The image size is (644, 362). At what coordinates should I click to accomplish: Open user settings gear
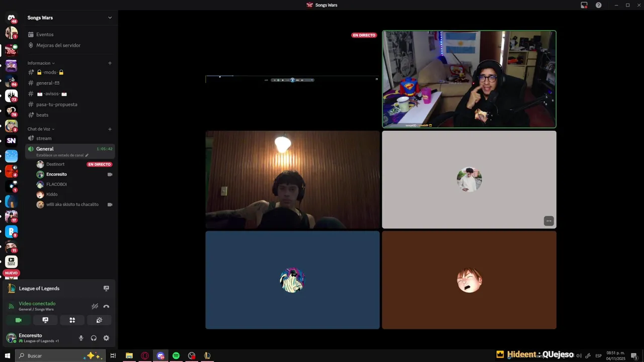pyautogui.click(x=106, y=338)
